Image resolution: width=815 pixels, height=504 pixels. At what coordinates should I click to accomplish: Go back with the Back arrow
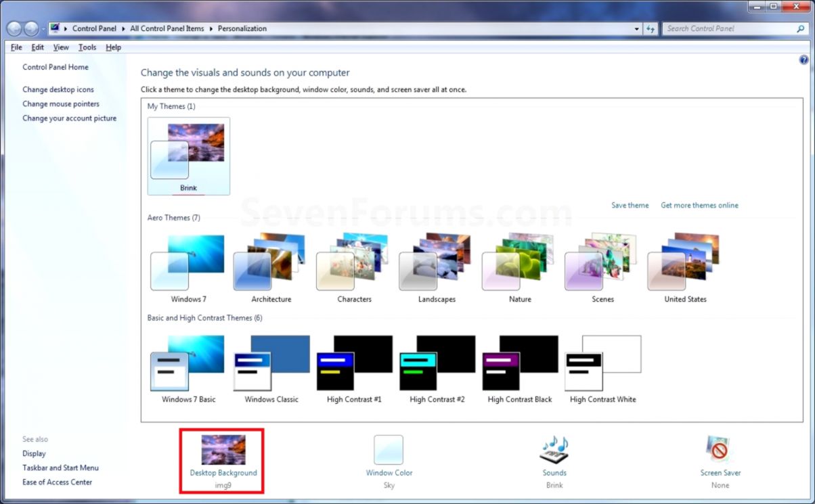15,29
